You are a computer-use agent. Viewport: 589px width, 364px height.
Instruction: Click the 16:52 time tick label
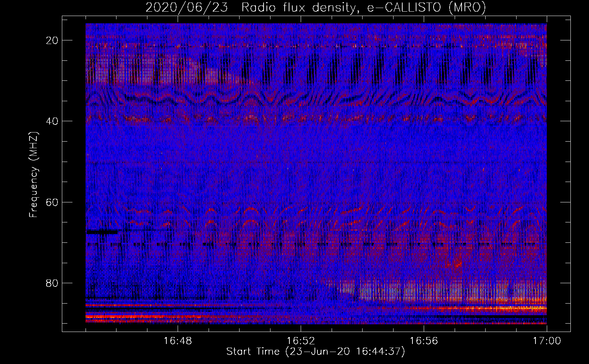(301, 341)
